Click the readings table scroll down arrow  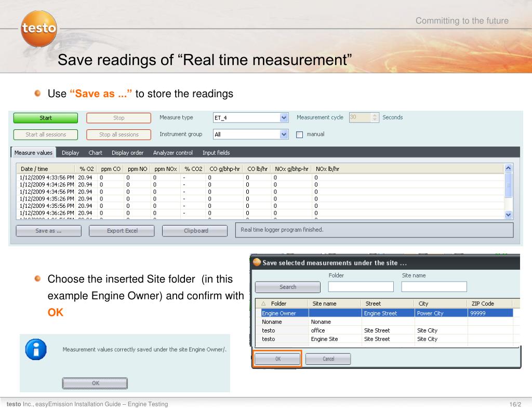click(508, 215)
